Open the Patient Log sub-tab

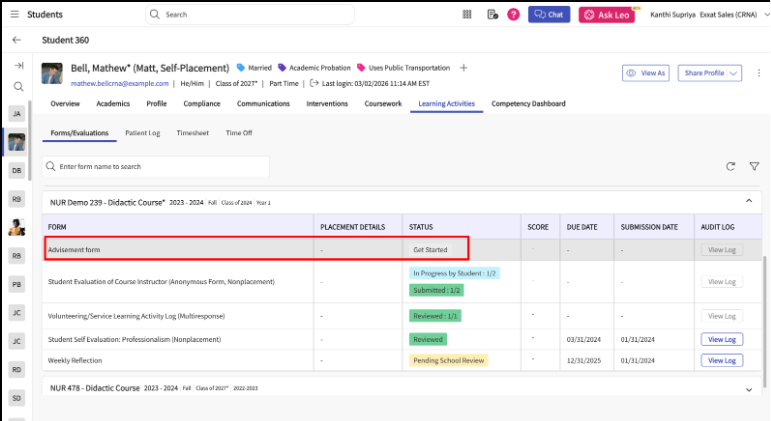143,133
